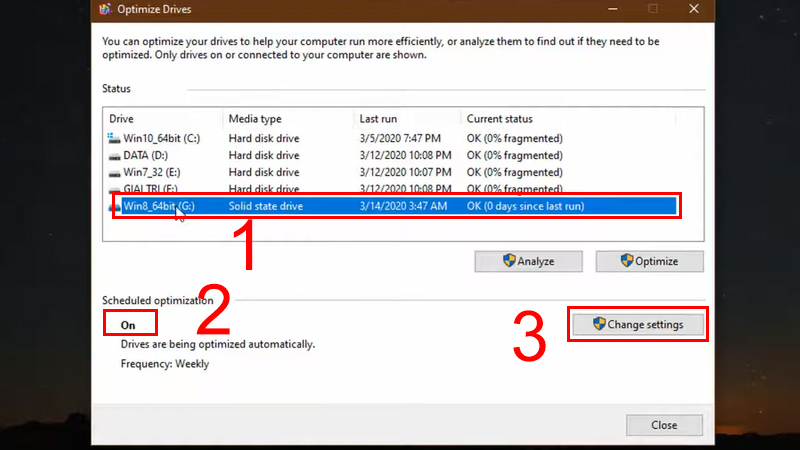Click the Optimize button

(649, 261)
